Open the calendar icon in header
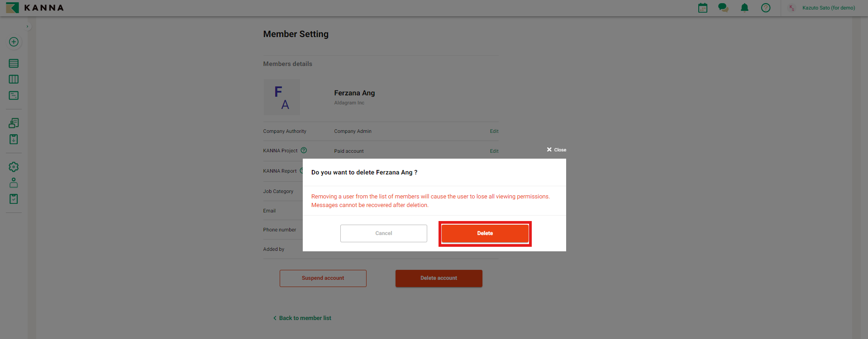 (x=702, y=8)
